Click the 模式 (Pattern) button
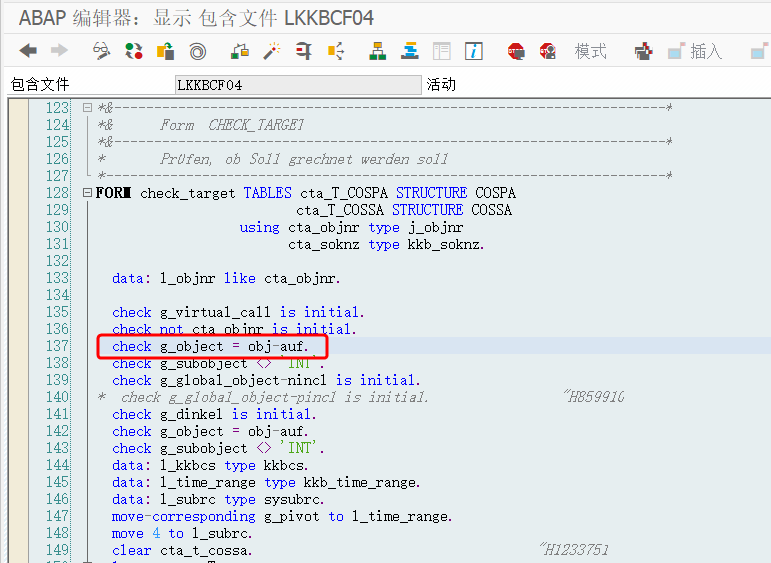The image size is (771, 563). tap(590, 51)
